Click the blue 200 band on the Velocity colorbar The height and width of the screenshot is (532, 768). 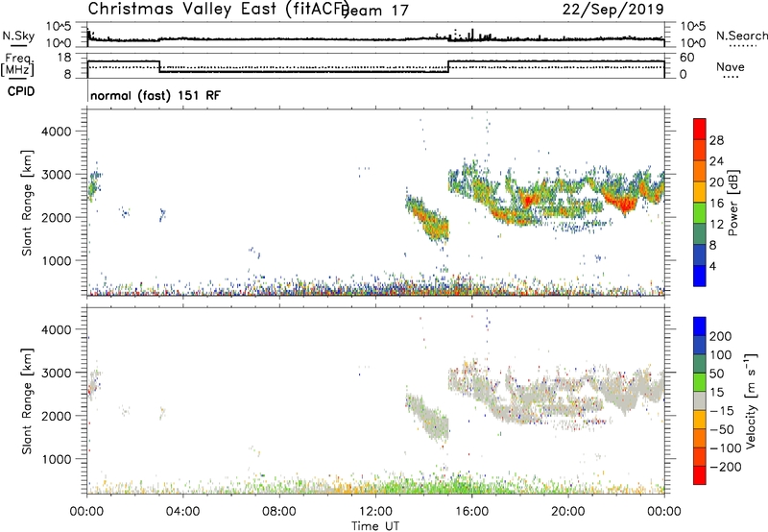point(700,326)
